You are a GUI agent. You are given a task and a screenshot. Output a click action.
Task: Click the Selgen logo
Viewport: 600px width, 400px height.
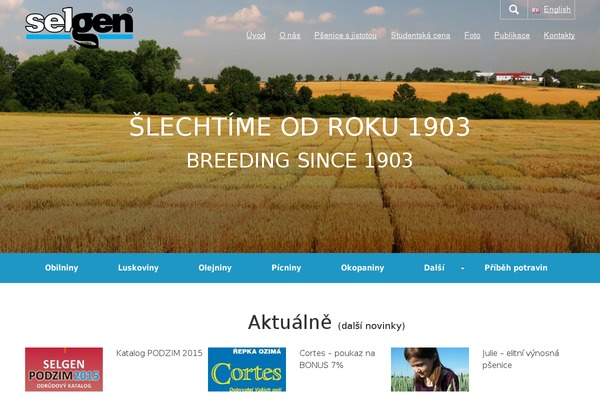tap(79, 27)
